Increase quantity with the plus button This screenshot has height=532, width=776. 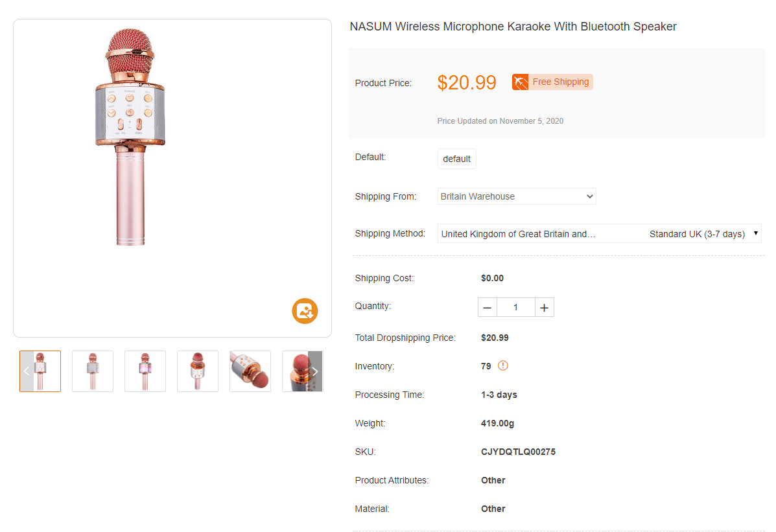(x=545, y=308)
